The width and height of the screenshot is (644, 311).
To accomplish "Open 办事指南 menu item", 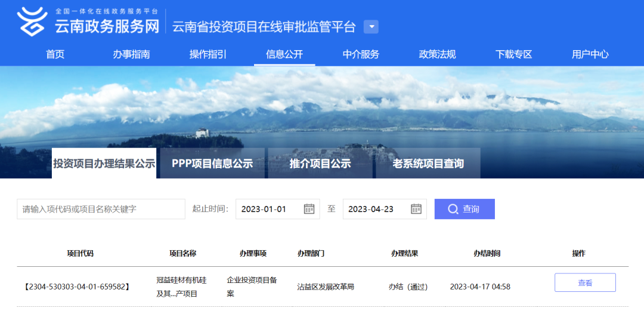I will coord(131,54).
